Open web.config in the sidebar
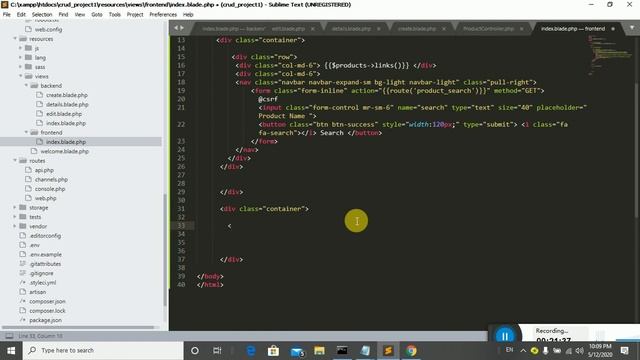The image size is (640, 360). pyautogui.click(x=48, y=29)
